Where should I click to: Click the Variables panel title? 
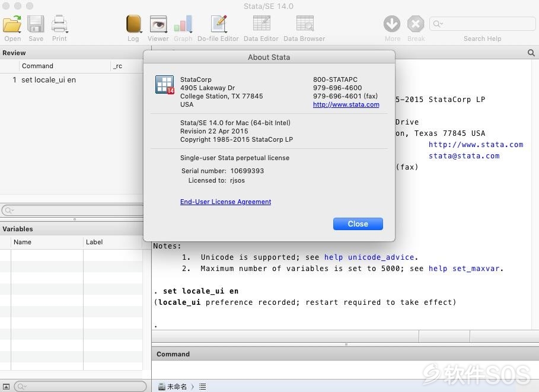18,229
